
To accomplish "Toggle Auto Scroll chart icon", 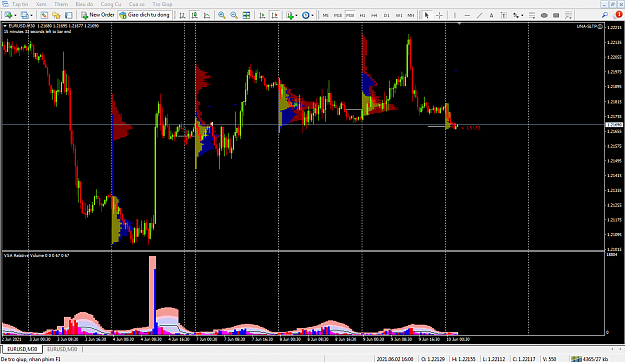I will [262, 15].
